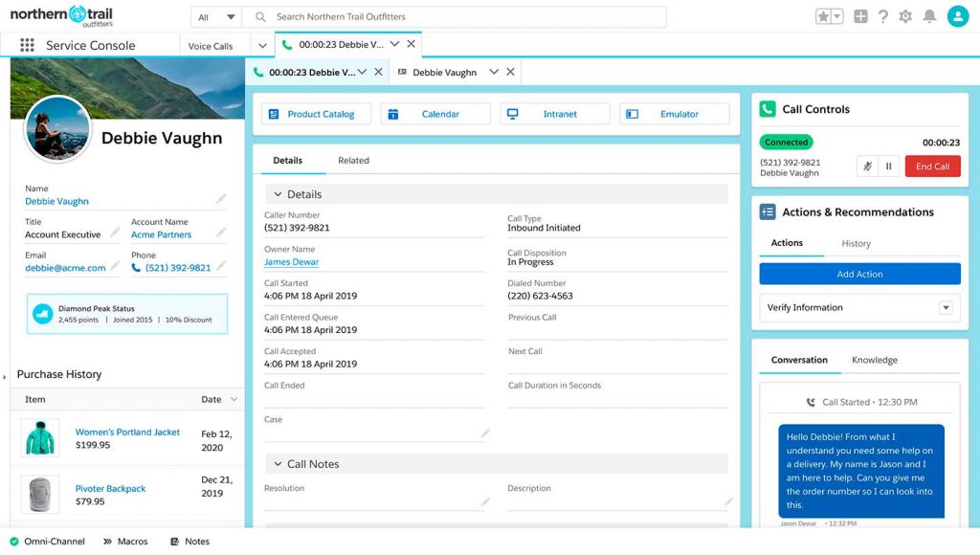
Task: Check Diamond Peak Status progress card
Action: coord(127,315)
